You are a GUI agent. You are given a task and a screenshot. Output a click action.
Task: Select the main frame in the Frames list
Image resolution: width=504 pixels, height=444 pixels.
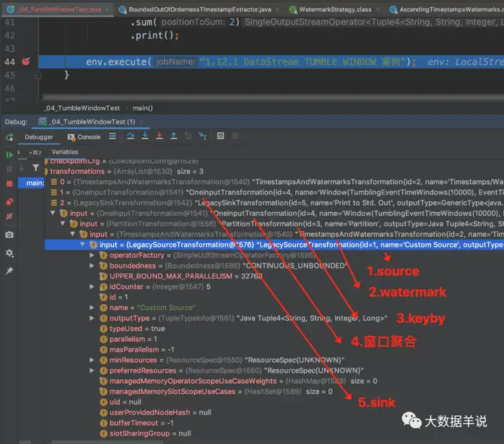[x=31, y=183]
